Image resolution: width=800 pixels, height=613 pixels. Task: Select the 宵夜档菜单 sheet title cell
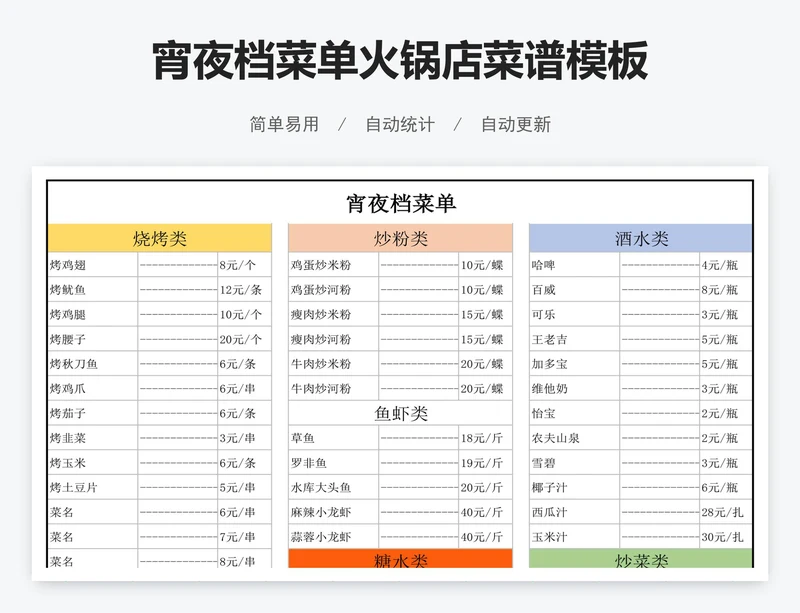pyautogui.click(x=400, y=203)
